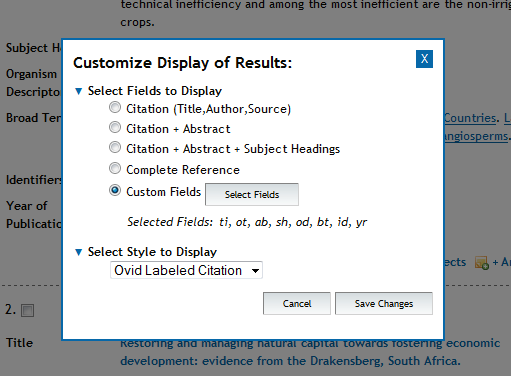Screen dimensions: 511x376
Task: Click the Customize Display of Results heading
Action: [x=182, y=63]
